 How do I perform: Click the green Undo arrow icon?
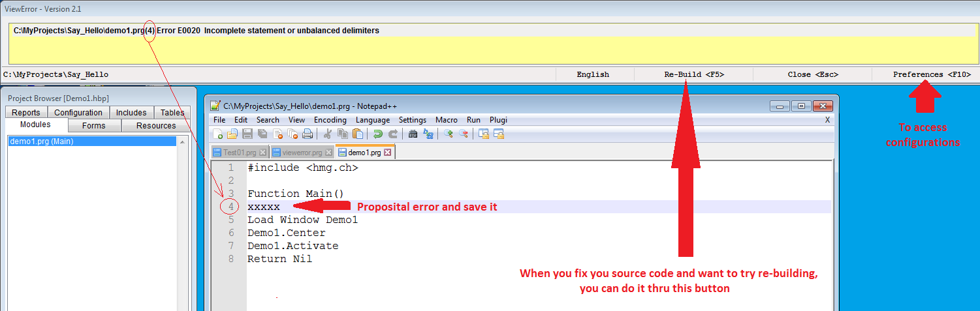pyautogui.click(x=377, y=134)
